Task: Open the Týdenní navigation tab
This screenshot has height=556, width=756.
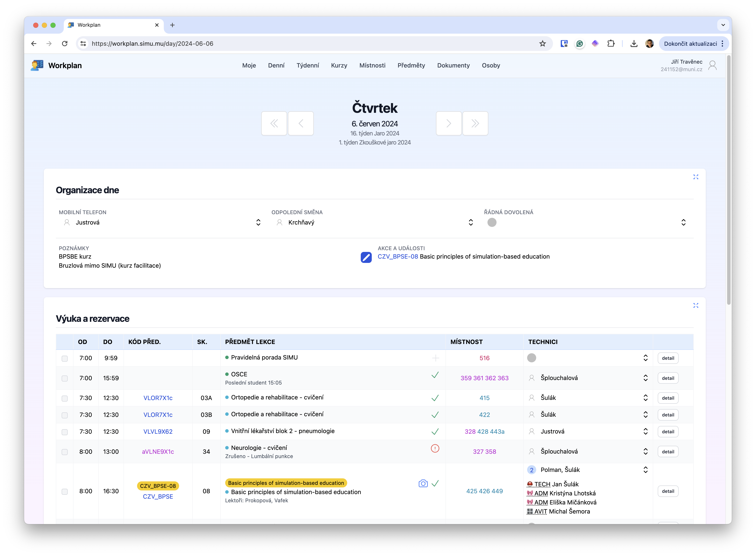Action: pyautogui.click(x=307, y=65)
